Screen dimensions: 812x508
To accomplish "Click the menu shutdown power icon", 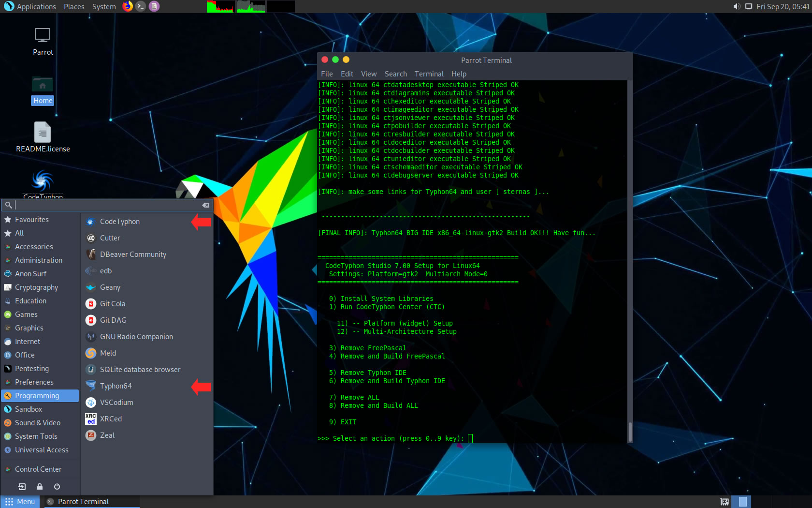I will [57, 487].
